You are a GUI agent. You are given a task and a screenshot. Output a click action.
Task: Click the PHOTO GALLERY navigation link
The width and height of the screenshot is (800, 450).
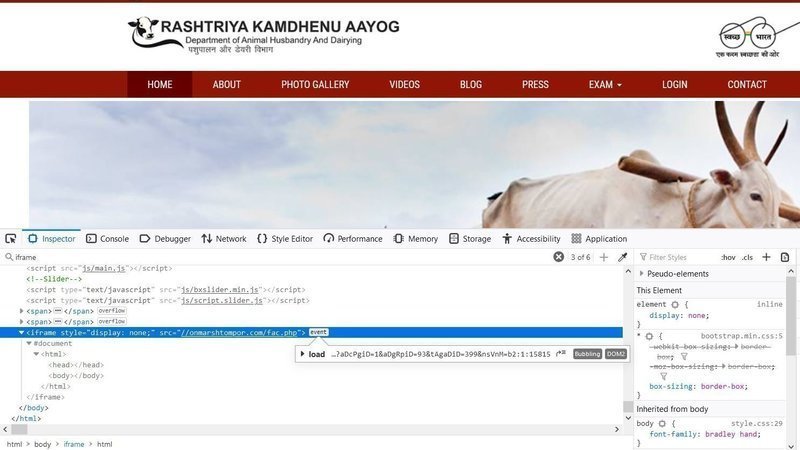(x=315, y=85)
